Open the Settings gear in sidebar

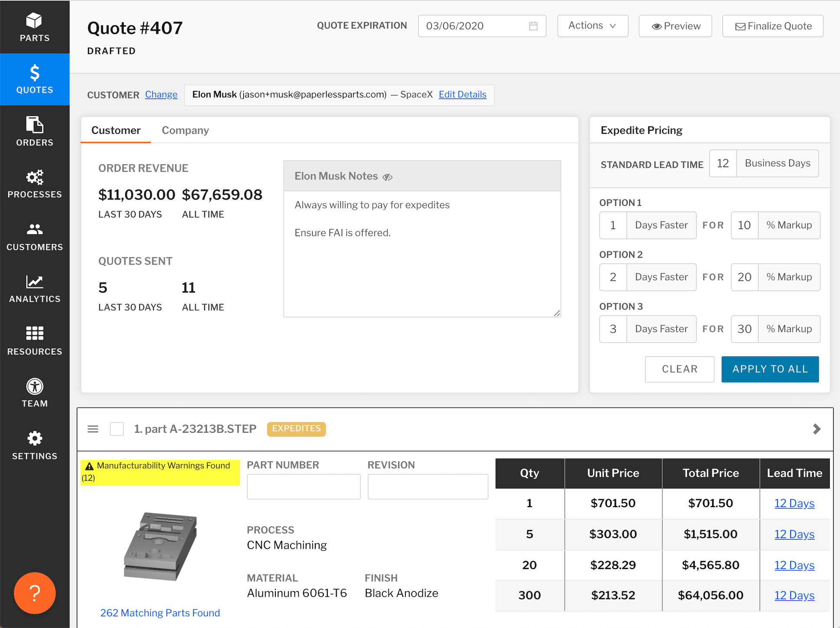(x=34, y=444)
